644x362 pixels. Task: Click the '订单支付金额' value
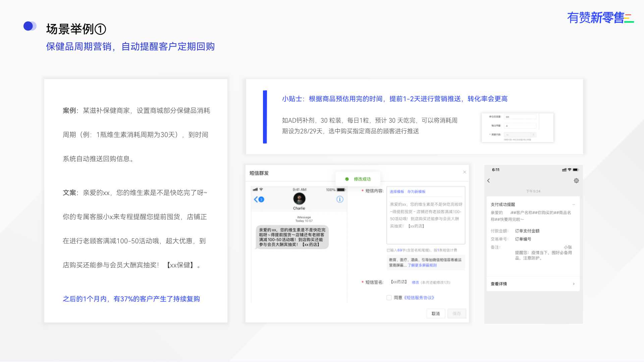[x=527, y=231]
